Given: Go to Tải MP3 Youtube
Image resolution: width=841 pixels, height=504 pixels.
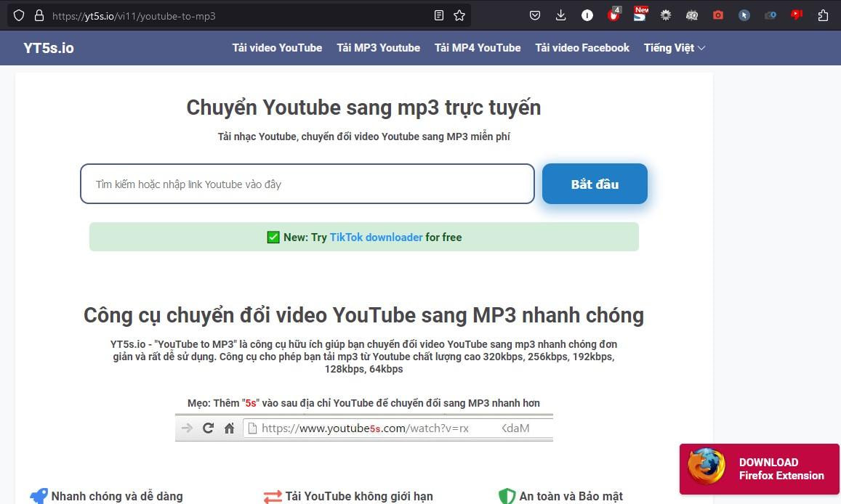Looking at the screenshot, I should (378, 48).
